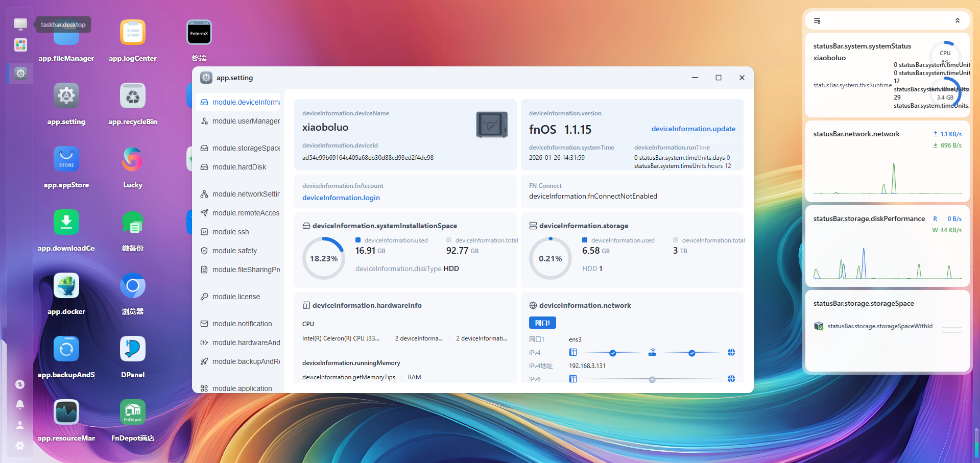This screenshot has height=463, width=980.
Task: Launch the 浏览器 browser icon
Action: click(x=133, y=285)
